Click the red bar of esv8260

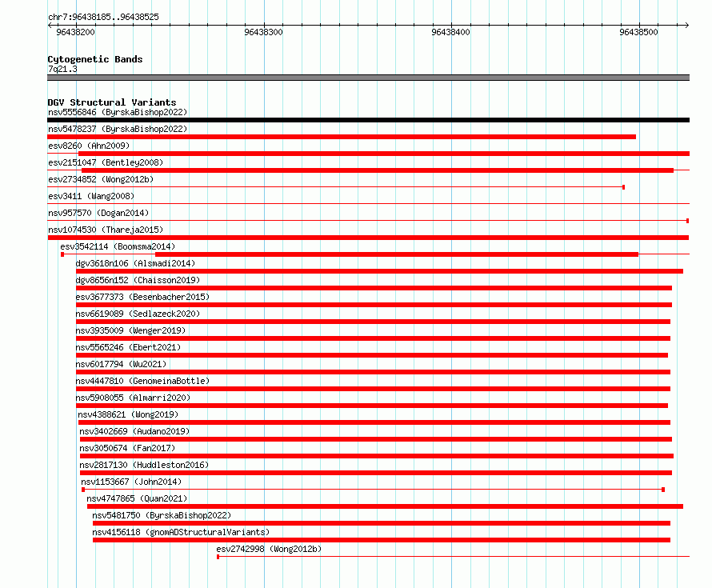point(384,154)
